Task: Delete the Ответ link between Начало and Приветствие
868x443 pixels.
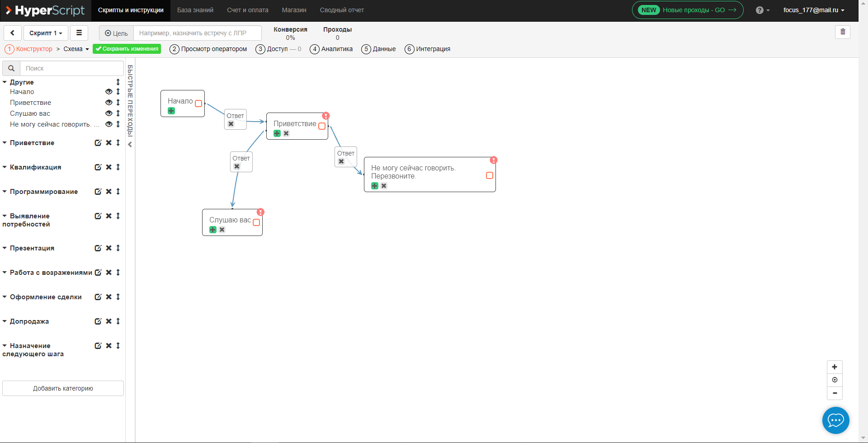Action: click(x=231, y=124)
